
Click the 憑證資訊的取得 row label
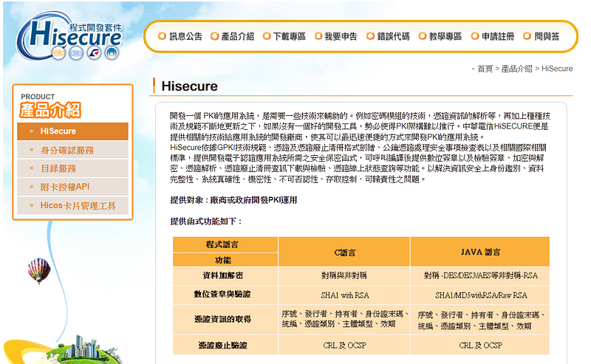pos(225,320)
